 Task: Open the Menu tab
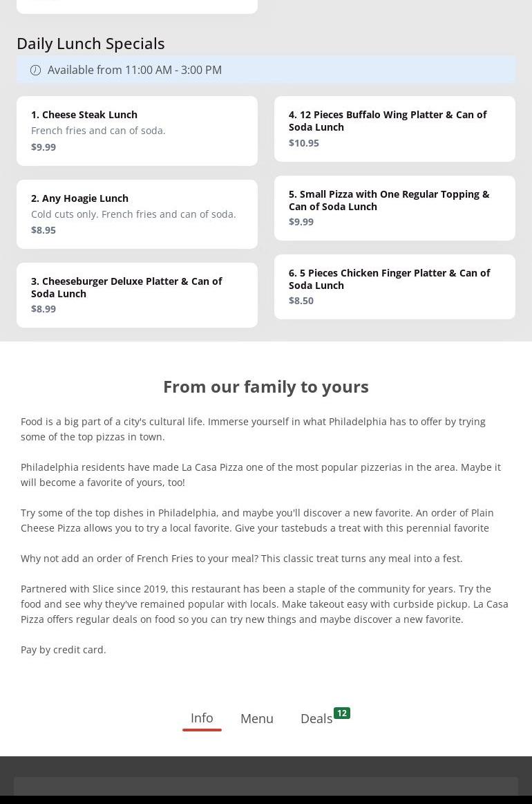click(x=257, y=719)
